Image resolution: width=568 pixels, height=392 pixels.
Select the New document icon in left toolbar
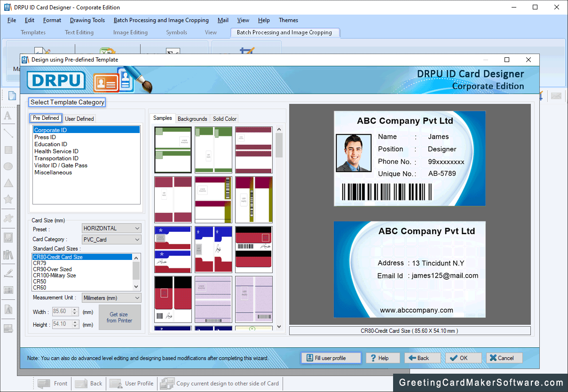[x=11, y=95]
